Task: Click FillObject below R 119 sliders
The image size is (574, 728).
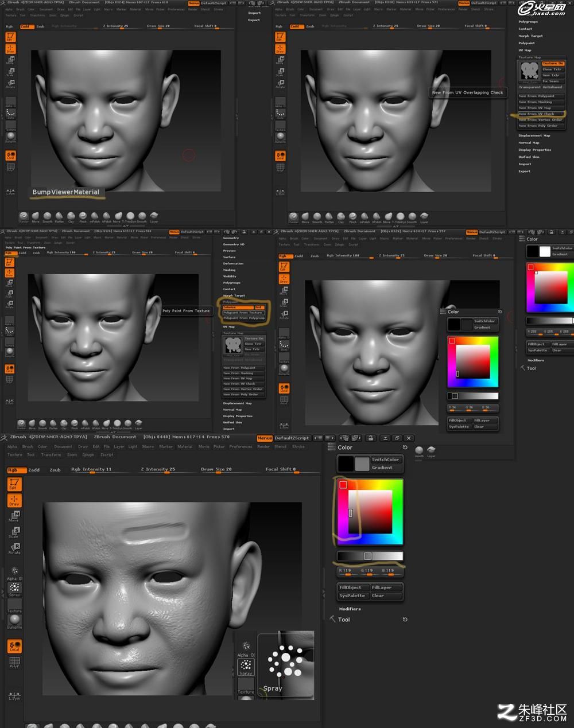Action: click(x=354, y=587)
